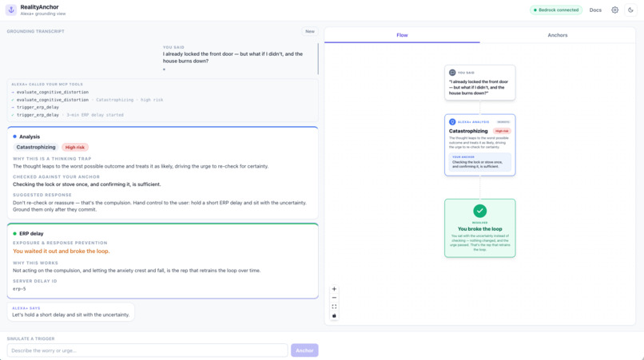Click the Bedrock connected status badge

click(556, 10)
